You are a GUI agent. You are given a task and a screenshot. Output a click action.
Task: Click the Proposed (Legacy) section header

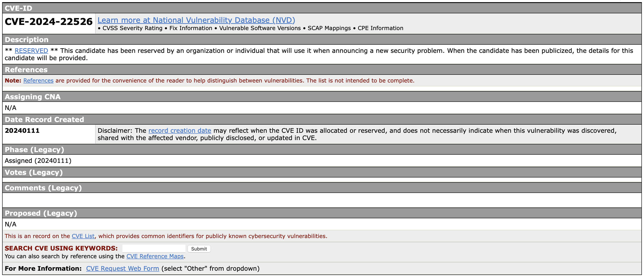pyautogui.click(x=41, y=213)
